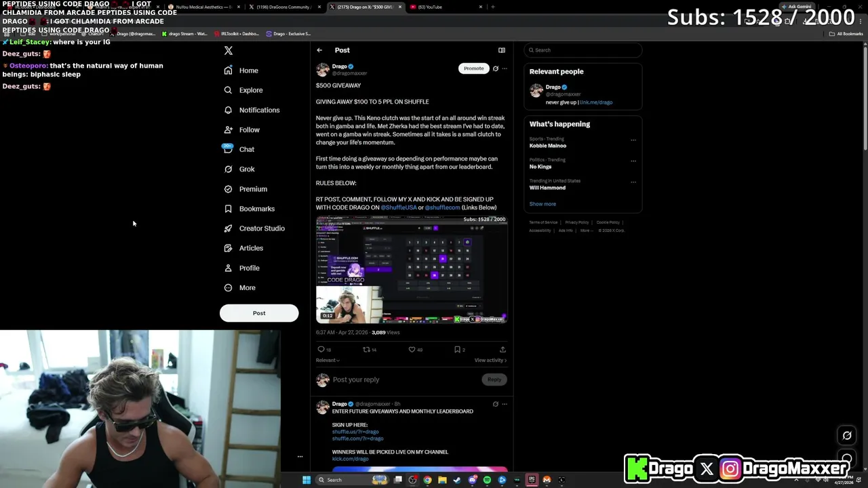This screenshot has height=488, width=868.
Task: Open the kick.com/drago link
Action: 351,459
